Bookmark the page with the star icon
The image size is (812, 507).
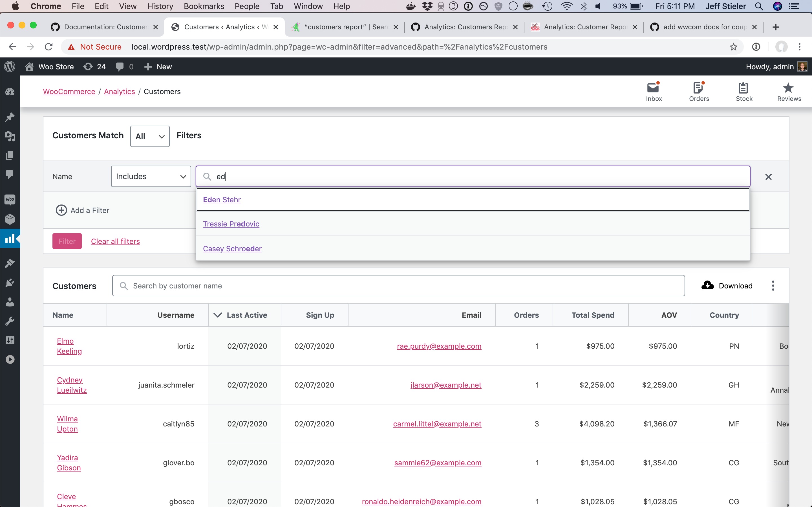tap(734, 47)
